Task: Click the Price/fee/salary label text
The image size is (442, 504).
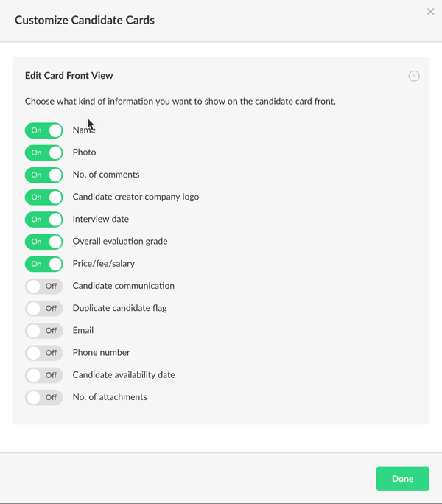Action: coord(104,264)
